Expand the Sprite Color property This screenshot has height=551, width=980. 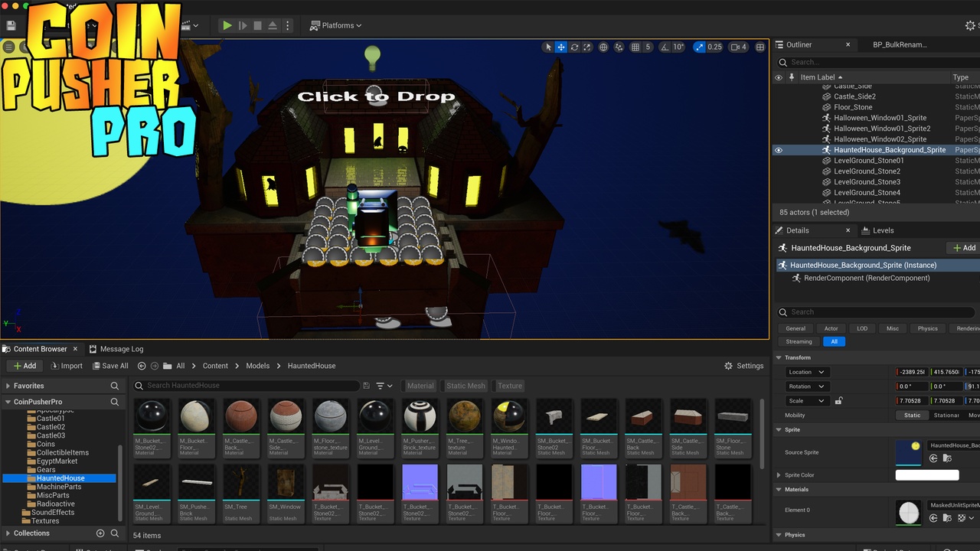[x=779, y=475]
